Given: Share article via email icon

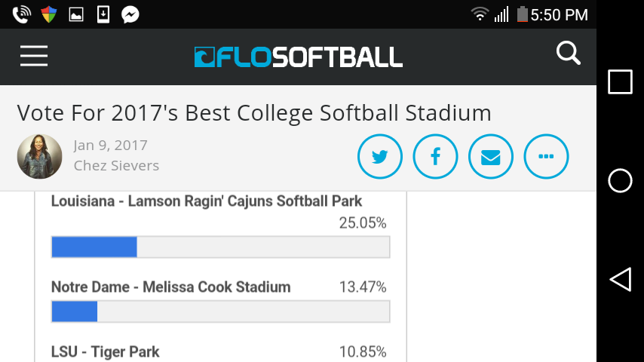Looking at the screenshot, I should 491,157.
